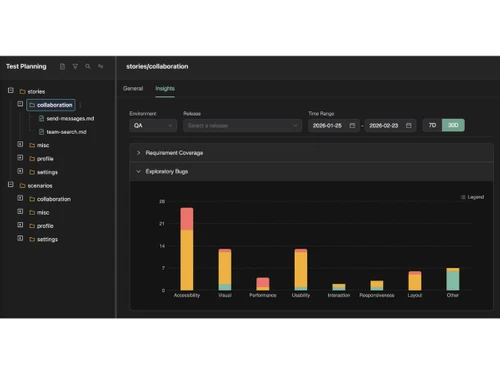Click the folder icon of the stories root

tap(23, 92)
